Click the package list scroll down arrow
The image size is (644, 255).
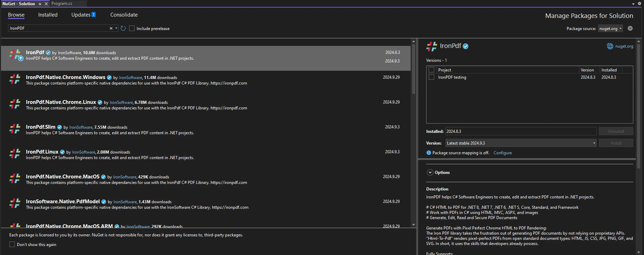[x=413, y=225]
